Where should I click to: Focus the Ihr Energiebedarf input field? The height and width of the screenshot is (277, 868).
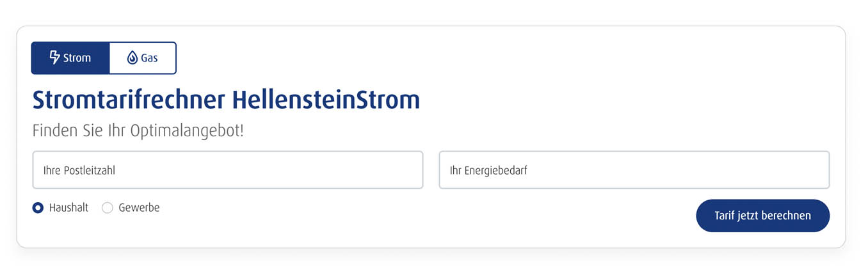click(x=634, y=170)
